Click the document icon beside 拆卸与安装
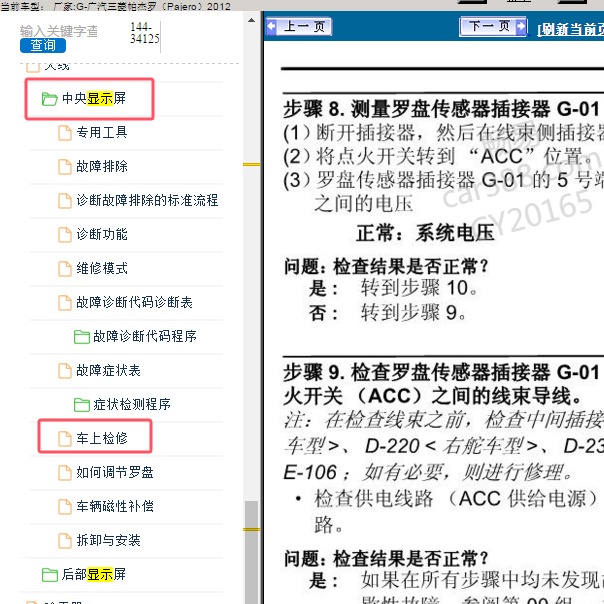604x604 pixels. pos(65,540)
